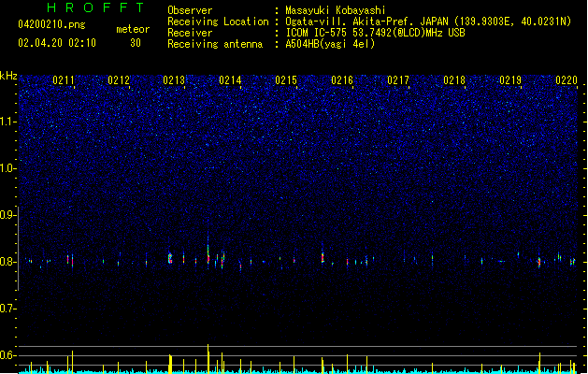
Task: Click the 1.1 kHz axis label
Action: coord(7,122)
